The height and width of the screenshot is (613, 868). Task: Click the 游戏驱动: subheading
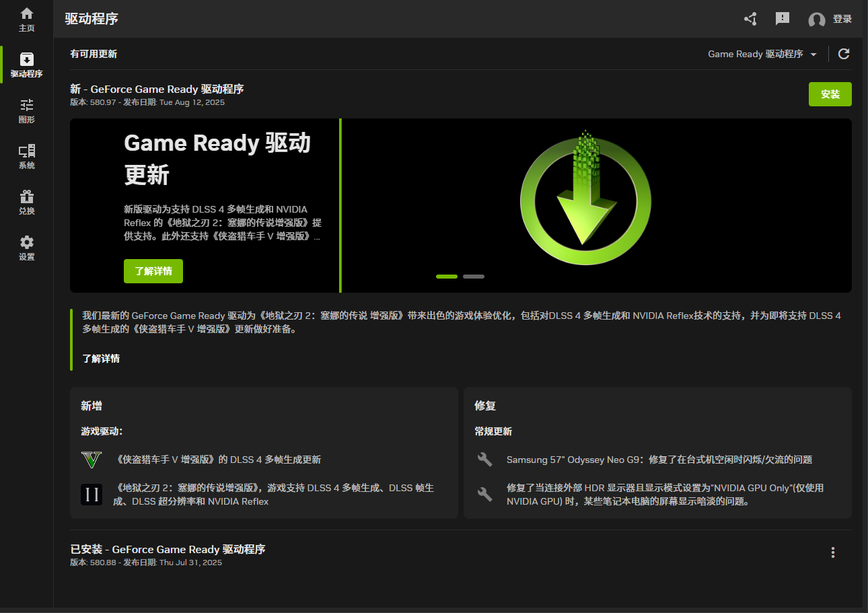pos(102,431)
